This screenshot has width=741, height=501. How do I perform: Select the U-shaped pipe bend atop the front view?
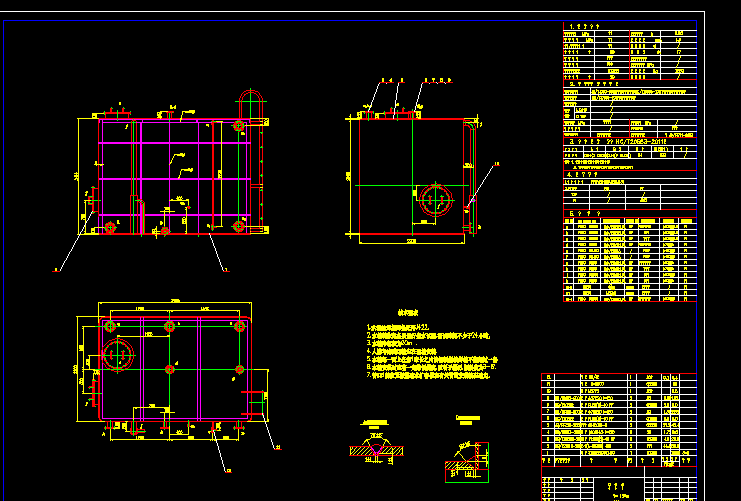click(x=251, y=104)
